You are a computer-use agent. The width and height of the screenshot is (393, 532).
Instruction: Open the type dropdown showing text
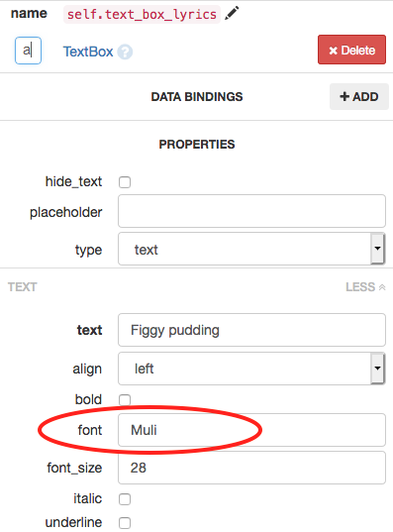pyautogui.click(x=251, y=249)
